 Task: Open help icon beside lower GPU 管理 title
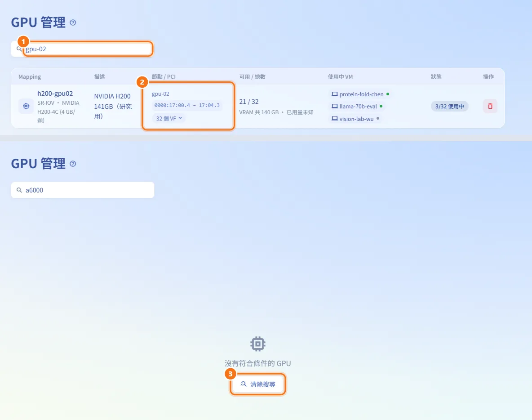pos(73,164)
